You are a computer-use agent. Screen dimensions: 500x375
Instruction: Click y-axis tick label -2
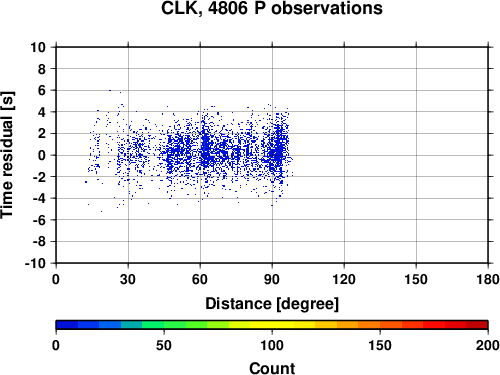tap(39, 177)
